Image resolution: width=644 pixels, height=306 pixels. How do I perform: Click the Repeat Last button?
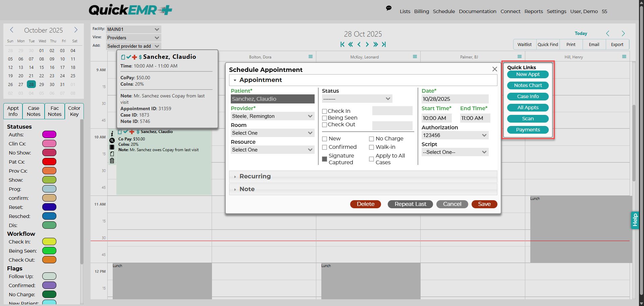click(410, 204)
